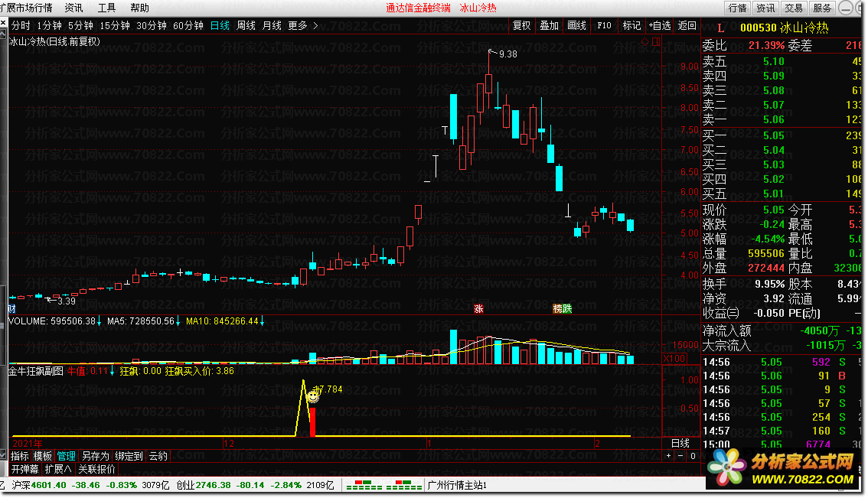Click the 卖一 price 5.06

(x=773, y=119)
